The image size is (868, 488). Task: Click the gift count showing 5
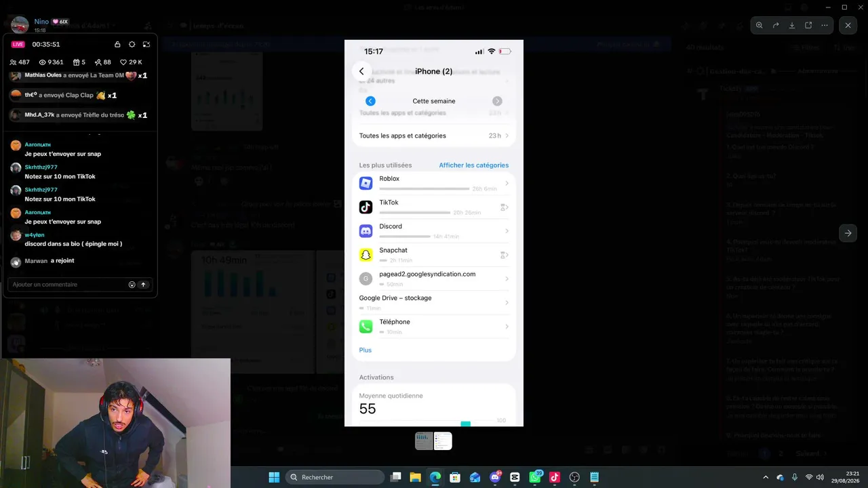[x=79, y=62]
